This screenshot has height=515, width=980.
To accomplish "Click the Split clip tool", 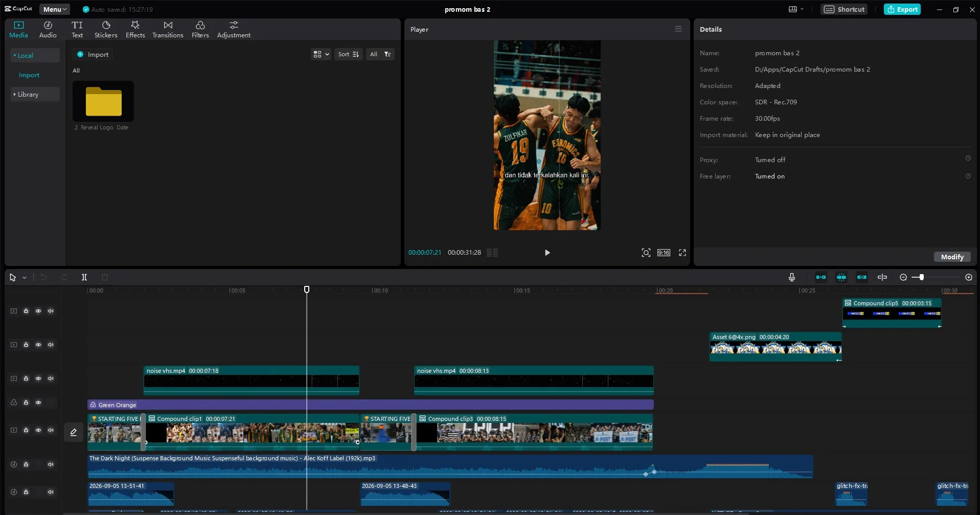I will click(x=84, y=277).
